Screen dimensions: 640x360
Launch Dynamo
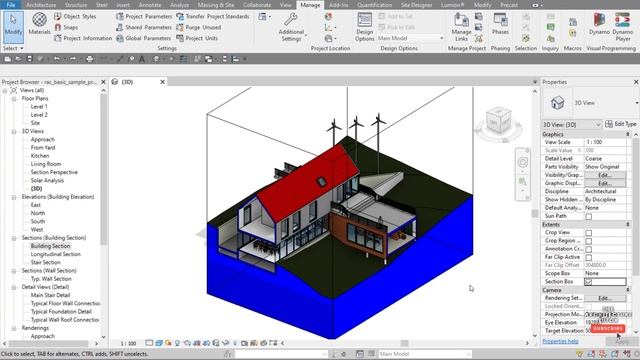pyautogui.click(x=599, y=24)
